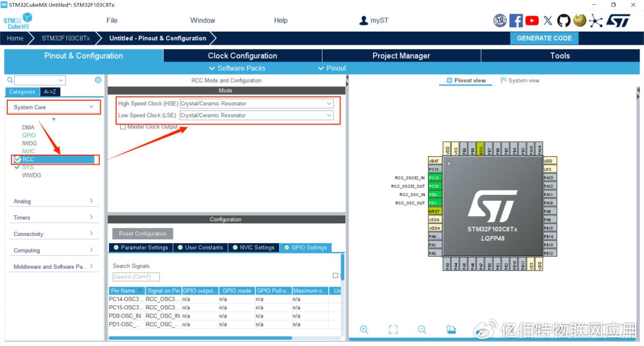Zoom out of the pinout view

click(x=422, y=329)
